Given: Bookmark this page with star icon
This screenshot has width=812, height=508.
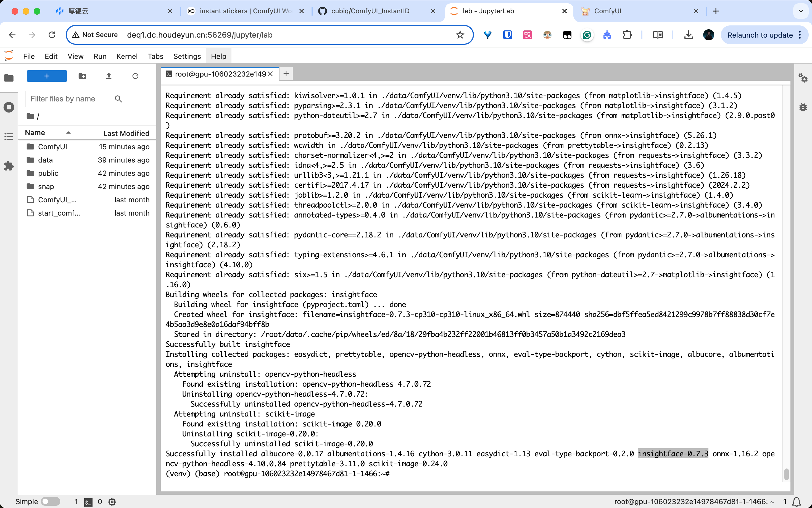Looking at the screenshot, I should pos(460,35).
